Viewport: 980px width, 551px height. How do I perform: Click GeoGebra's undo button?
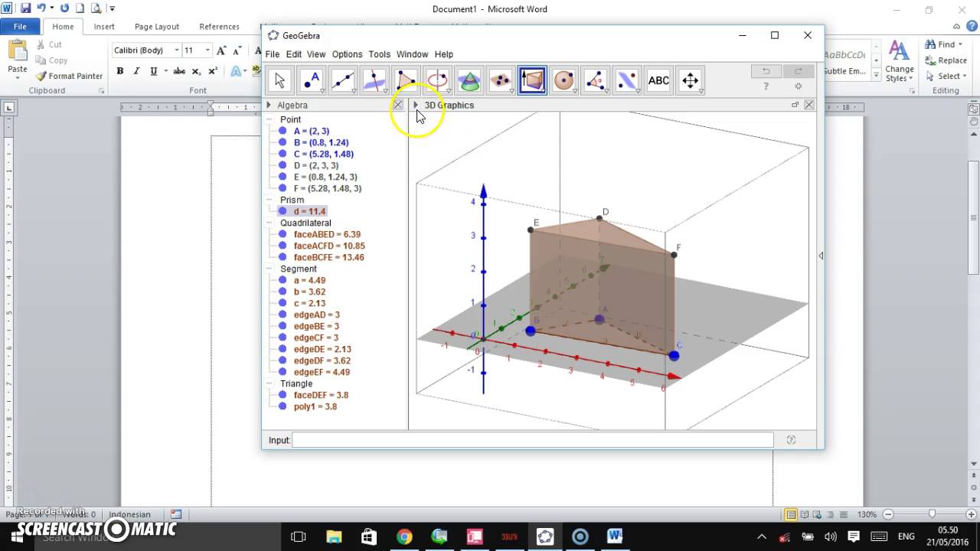click(766, 71)
